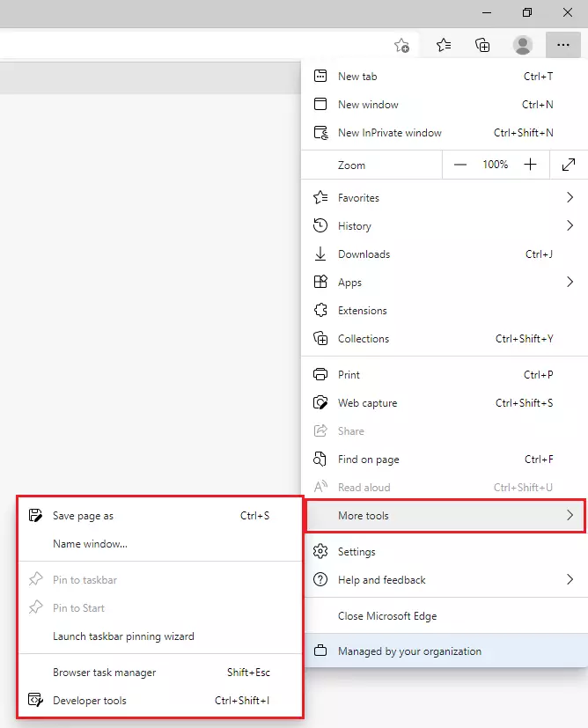Select New window menu entry text
This screenshot has width=588, height=728.
click(x=368, y=105)
